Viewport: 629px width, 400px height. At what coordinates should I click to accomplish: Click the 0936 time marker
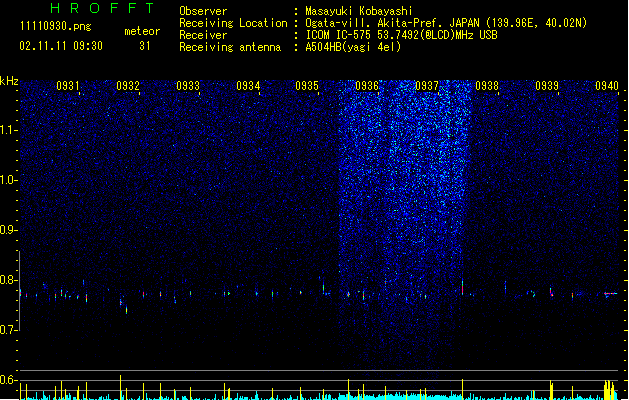(367, 86)
